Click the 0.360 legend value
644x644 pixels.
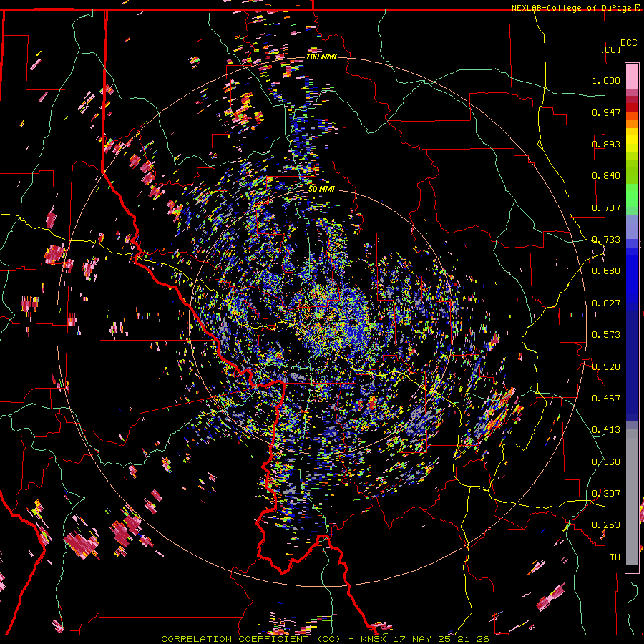coord(606,462)
